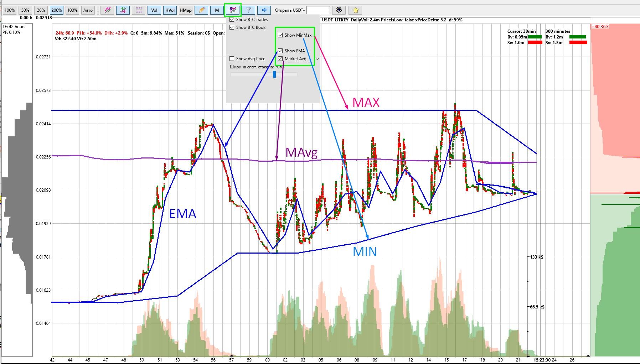Click the Открыть USDT- input field

pyautogui.click(x=318, y=10)
